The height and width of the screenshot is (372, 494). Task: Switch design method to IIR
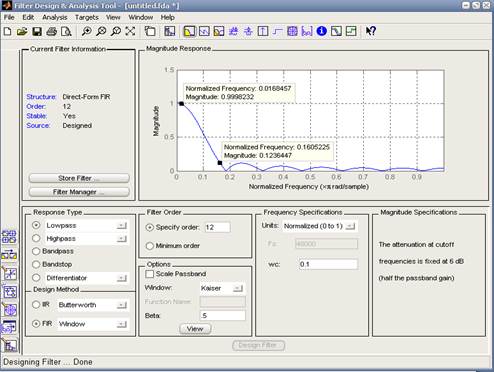[36, 304]
